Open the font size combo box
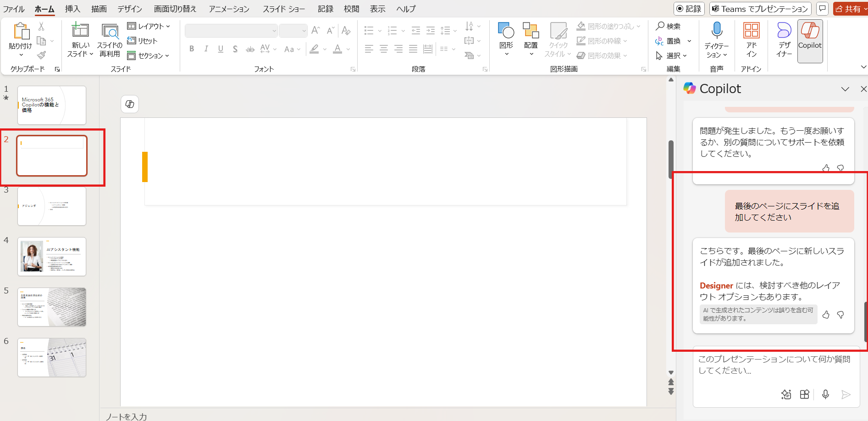The width and height of the screenshot is (868, 421). [x=293, y=31]
